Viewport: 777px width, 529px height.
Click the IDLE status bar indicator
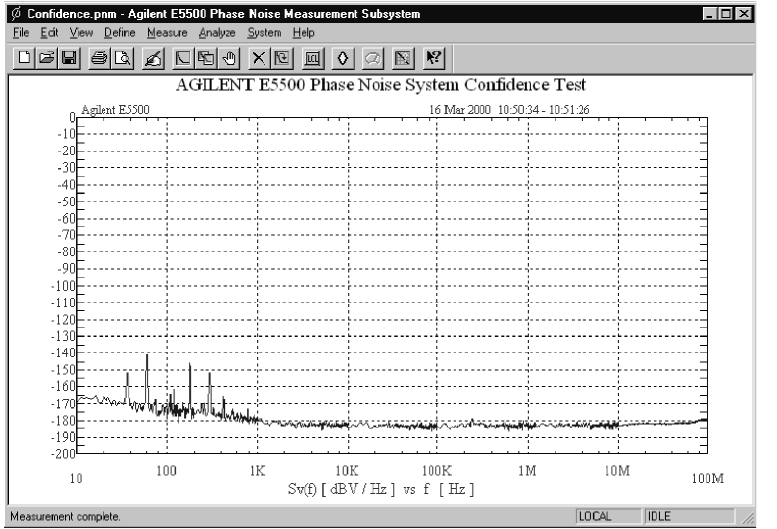pos(689,516)
